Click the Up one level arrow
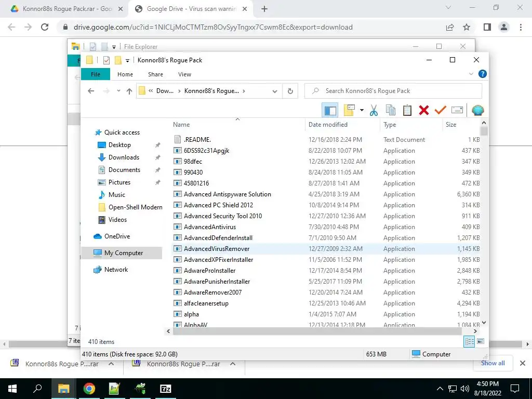This screenshot has height=399, width=532. 129,91
